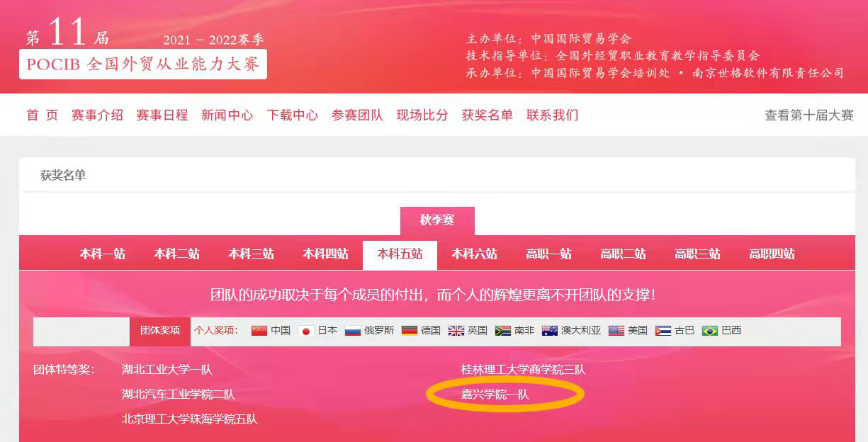The image size is (868, 442).
Task: Click the Russia flag icon
Action: (x=353, y=331)
